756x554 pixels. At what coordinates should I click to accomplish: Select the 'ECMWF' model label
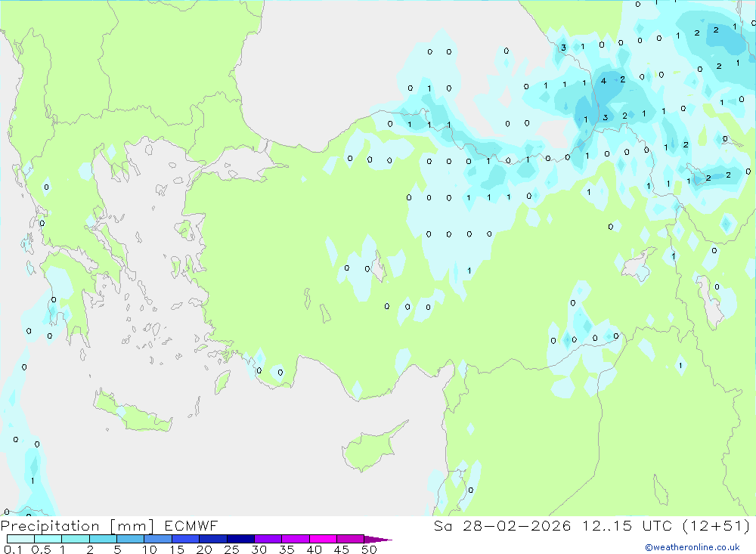pos(191,525)
